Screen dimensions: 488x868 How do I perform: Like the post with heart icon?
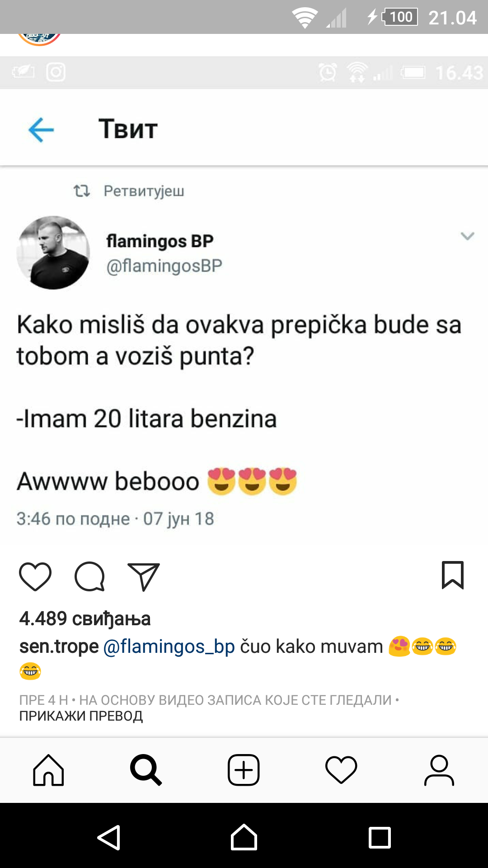pyautogui.click(x=35, y=576)
